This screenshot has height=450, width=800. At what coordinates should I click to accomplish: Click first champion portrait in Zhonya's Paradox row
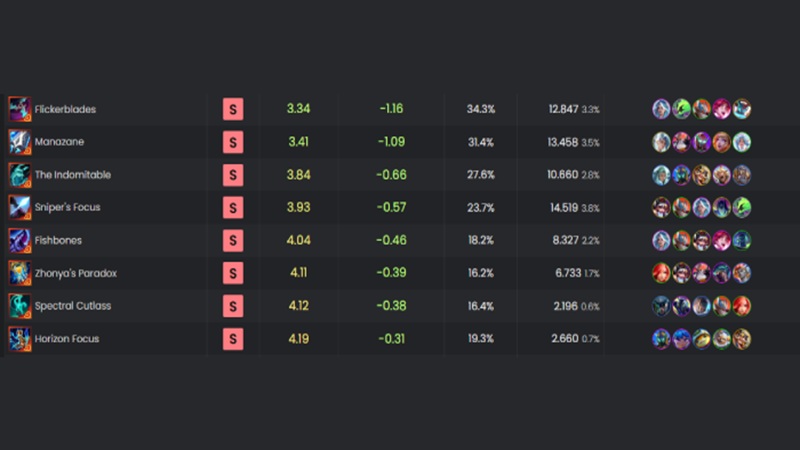[x=661, y=273]
